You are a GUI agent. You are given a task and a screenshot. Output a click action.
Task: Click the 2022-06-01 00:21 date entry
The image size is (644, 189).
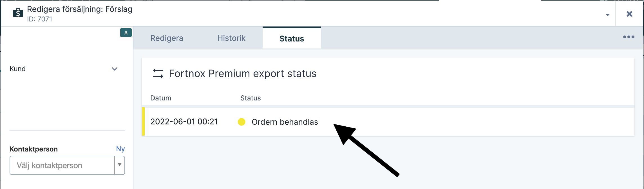click(x=184, y=122)
